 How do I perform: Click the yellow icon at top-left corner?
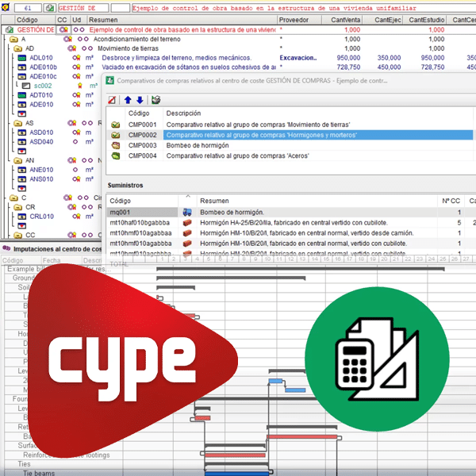pos(6,7)
